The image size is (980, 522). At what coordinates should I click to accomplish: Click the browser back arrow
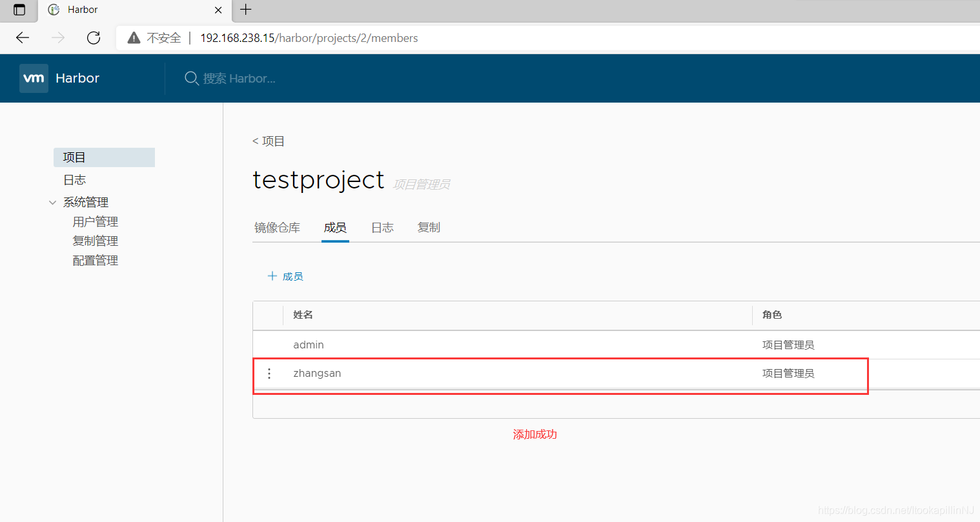click(23, 37)
